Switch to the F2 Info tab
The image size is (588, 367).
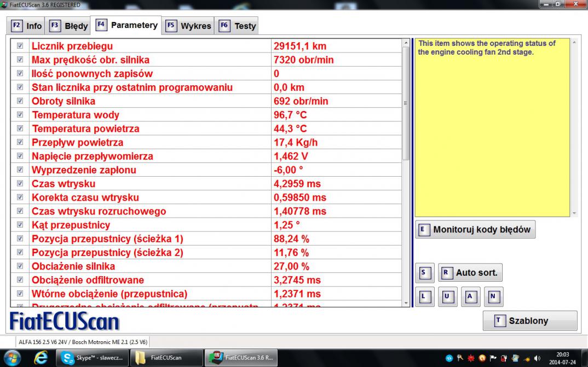click(x=26, y=26)
